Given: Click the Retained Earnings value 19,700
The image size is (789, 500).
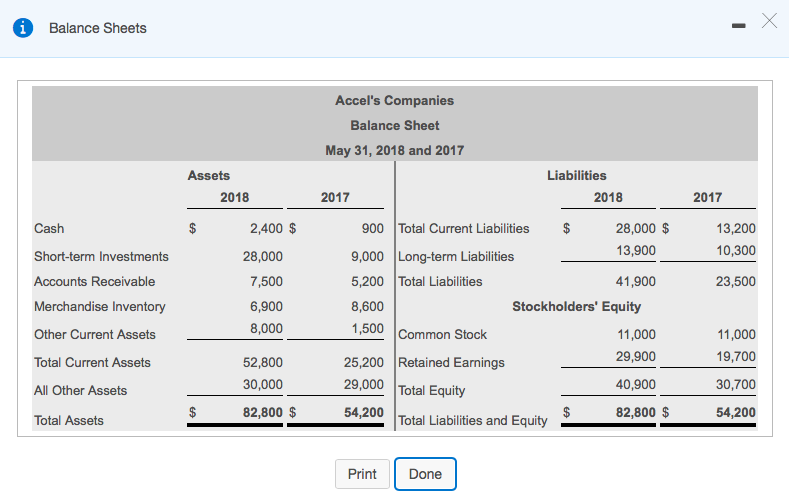Looking at the screenshot, I should pos(736,357).
